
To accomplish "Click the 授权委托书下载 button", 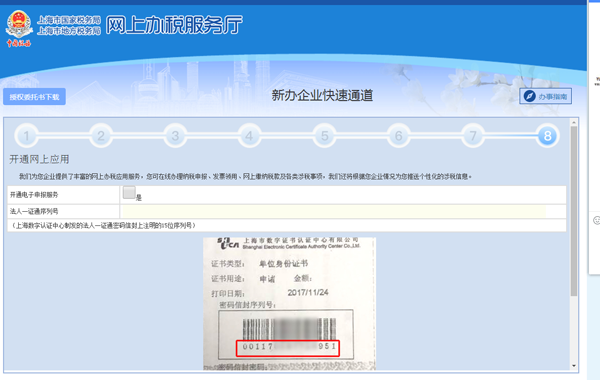I will coord(34,97).
